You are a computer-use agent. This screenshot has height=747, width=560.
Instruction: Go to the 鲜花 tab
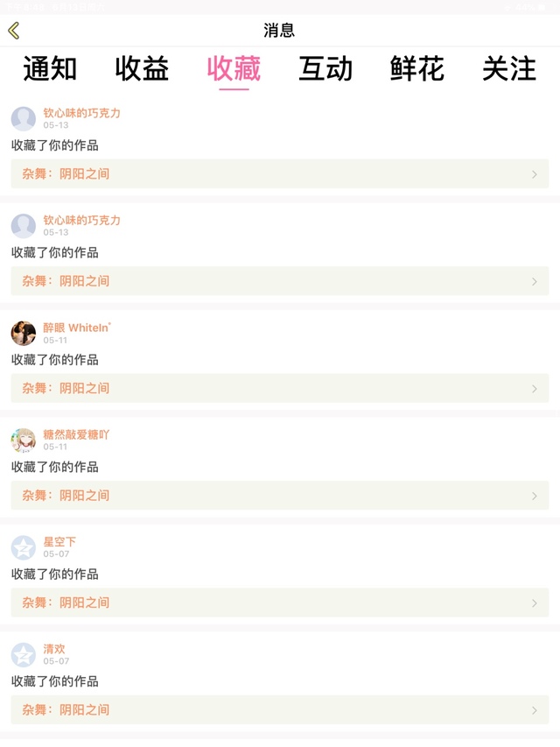pos(417,69)
